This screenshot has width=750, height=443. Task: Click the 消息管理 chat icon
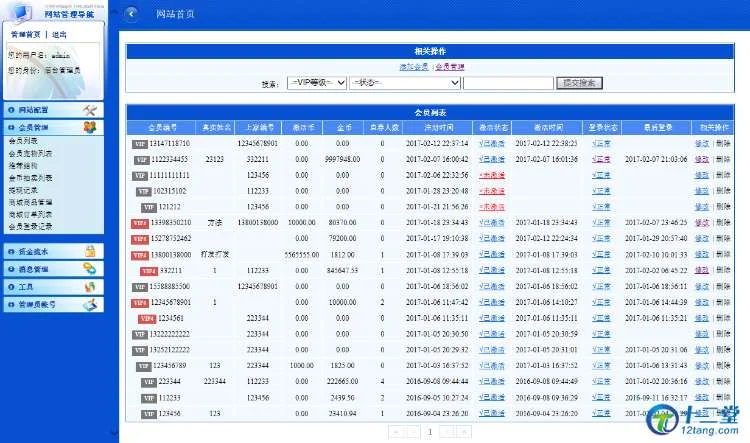pos(90,269)
